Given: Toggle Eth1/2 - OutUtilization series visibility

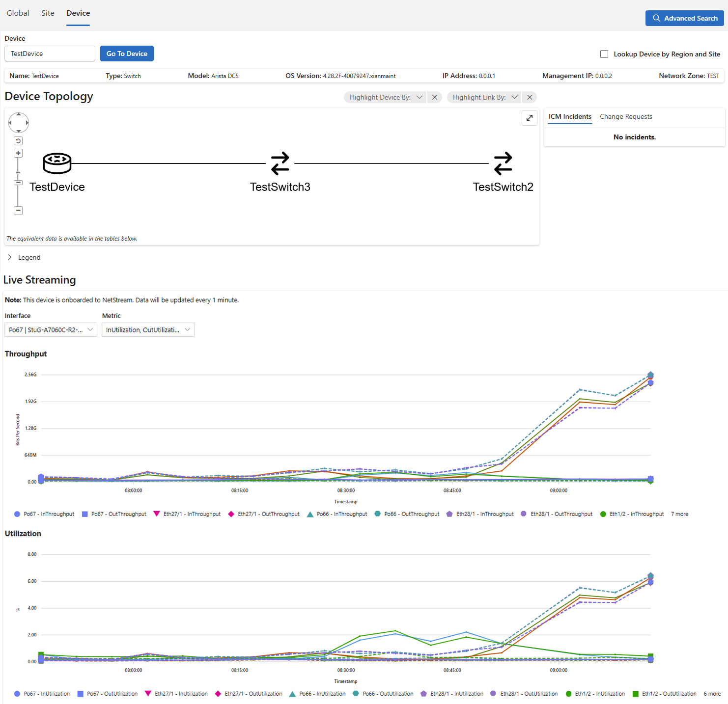Looking at the screenshot, I should (x=664, y=694).
